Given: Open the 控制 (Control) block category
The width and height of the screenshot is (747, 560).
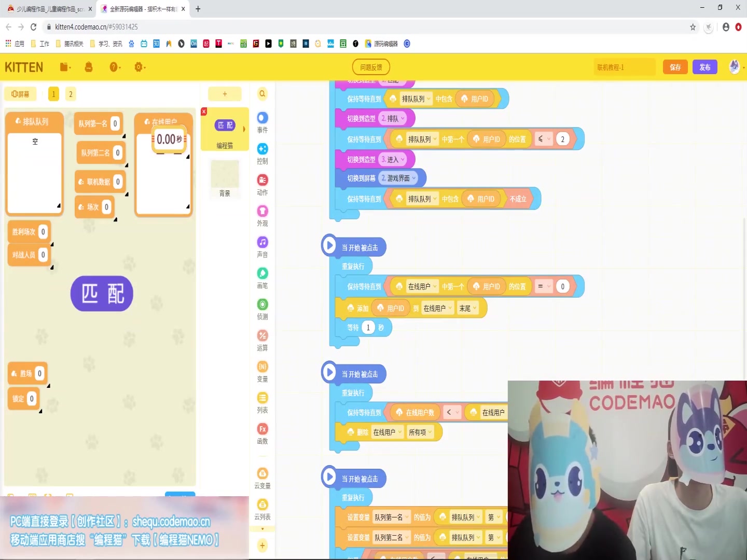Looking at the screenshot, I should tap(262, 153).
